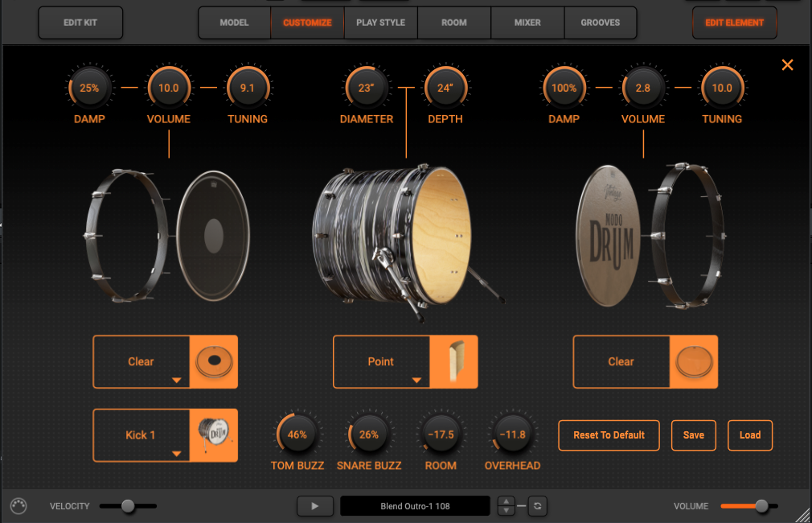Play the Blend Outro-1 groove
This screenshot has height=523, width=812.
tap(315, 506)
